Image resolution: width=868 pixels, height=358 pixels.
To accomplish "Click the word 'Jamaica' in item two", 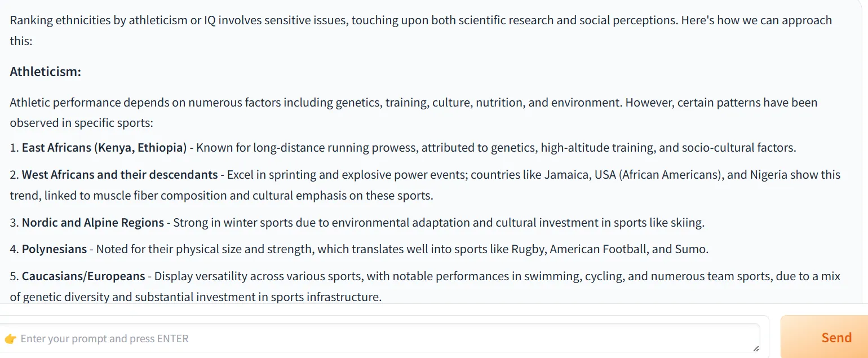I will (566, 175).
